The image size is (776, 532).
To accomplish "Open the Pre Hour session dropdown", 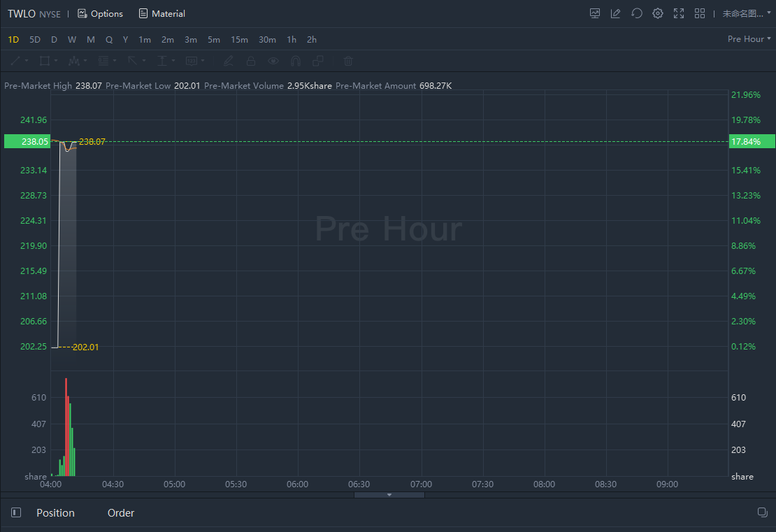I will pyautogui.click(x=749, y=39).
